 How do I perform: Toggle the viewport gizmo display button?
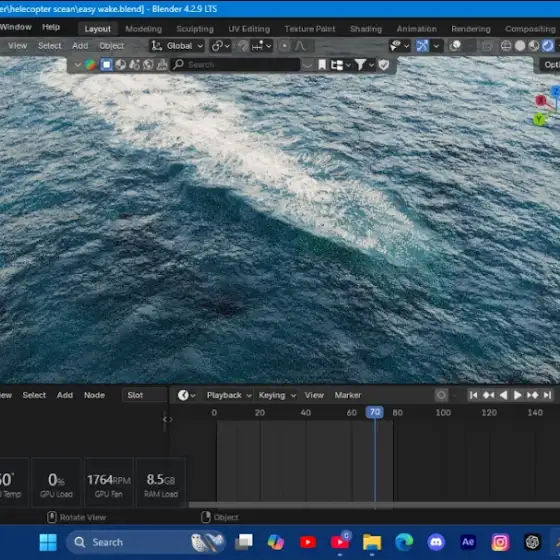(x=422, y=46)
